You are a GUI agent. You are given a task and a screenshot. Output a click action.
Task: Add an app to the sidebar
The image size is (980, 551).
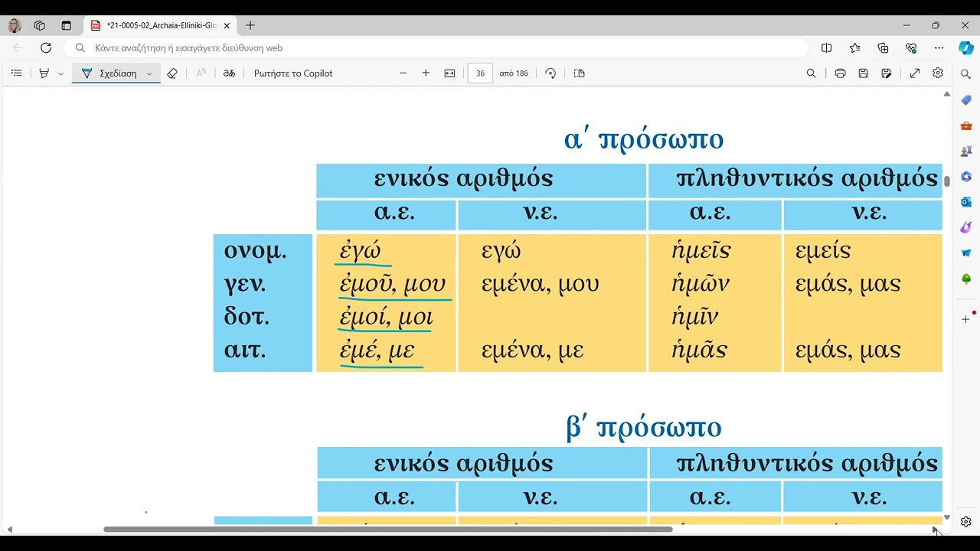965,319
